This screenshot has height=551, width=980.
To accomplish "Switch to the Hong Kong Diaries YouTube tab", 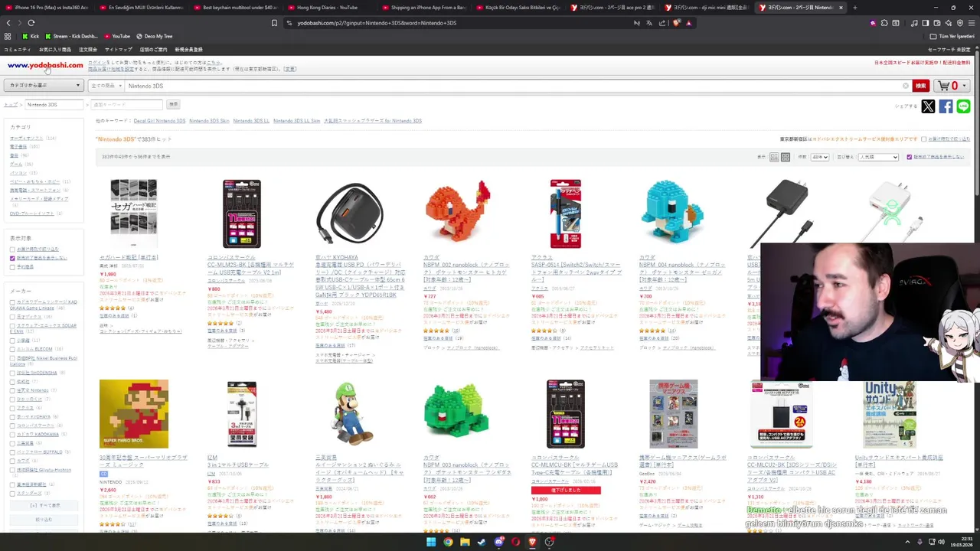I will (328, 8).
